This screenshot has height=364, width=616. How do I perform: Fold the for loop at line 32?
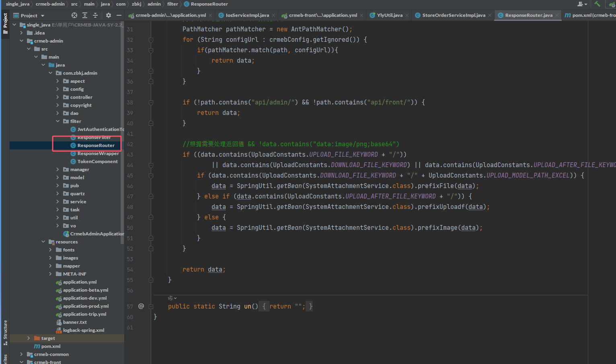pos(151,40)
